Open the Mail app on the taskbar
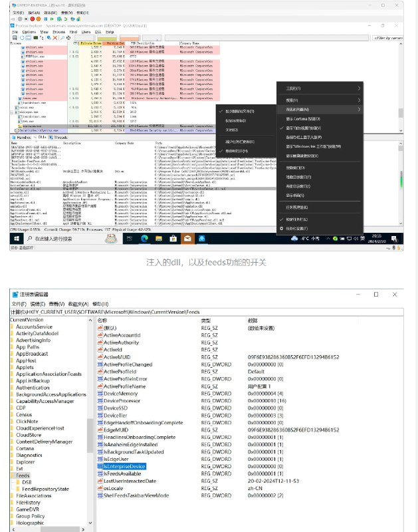 (187, 239)
